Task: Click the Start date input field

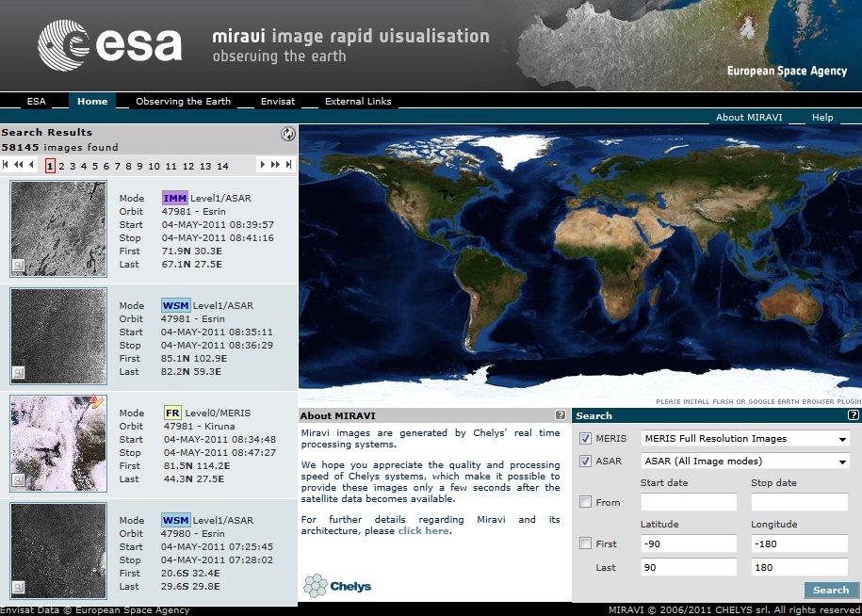Action: [689, 502]
